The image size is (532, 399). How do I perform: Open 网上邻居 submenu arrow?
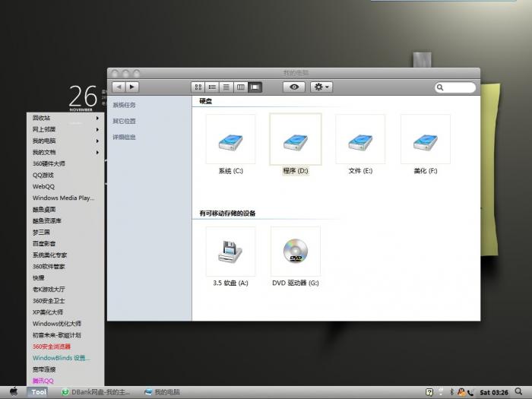pyautogui.click(x=97, y=130)
